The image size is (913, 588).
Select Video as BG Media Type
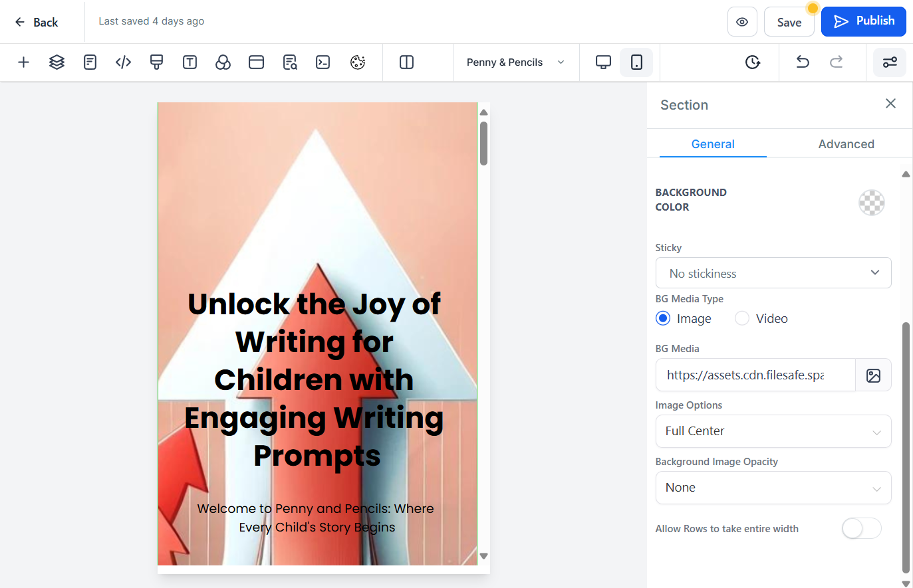coord(742,318)
